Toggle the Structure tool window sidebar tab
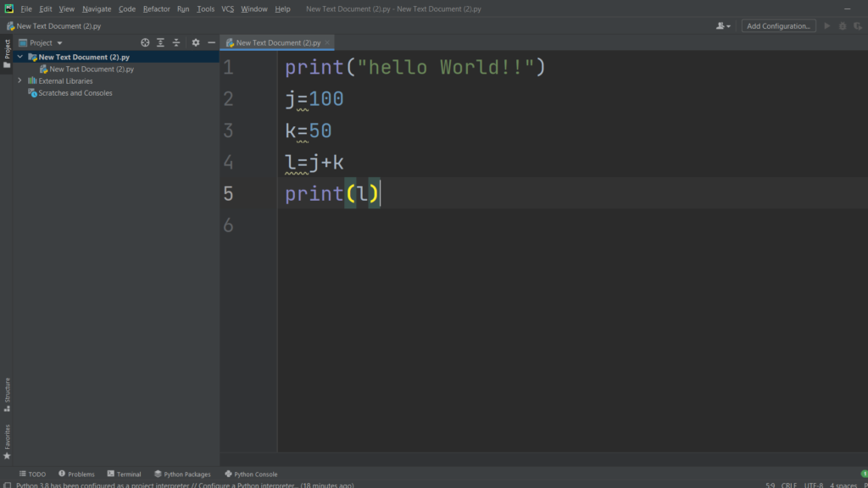Viewport: 868px width, 488px height. pos(7,395)
